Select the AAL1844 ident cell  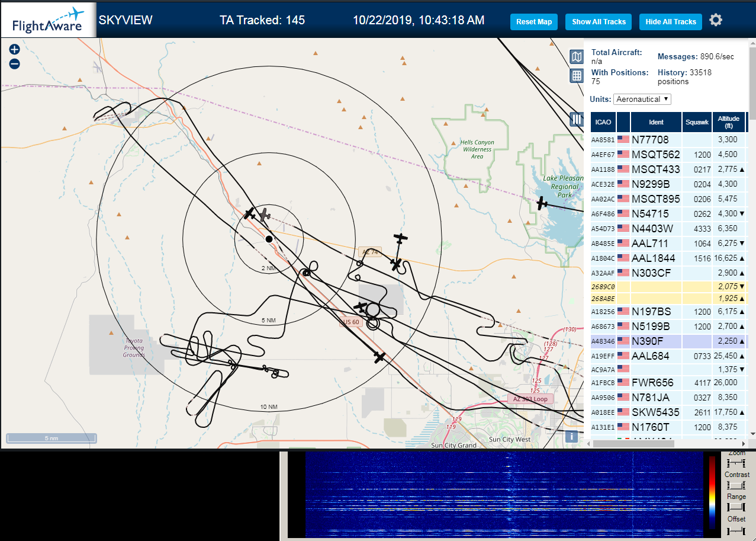click(656, 258)
